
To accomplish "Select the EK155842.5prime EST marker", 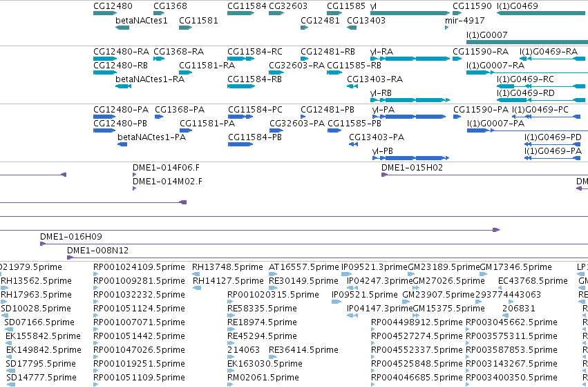I will point(8,343).
